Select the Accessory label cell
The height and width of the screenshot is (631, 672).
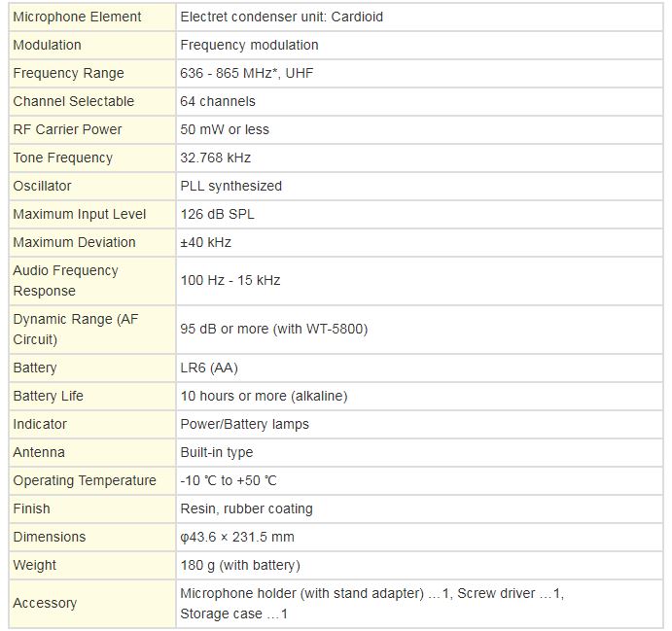(x=92, y=604)
